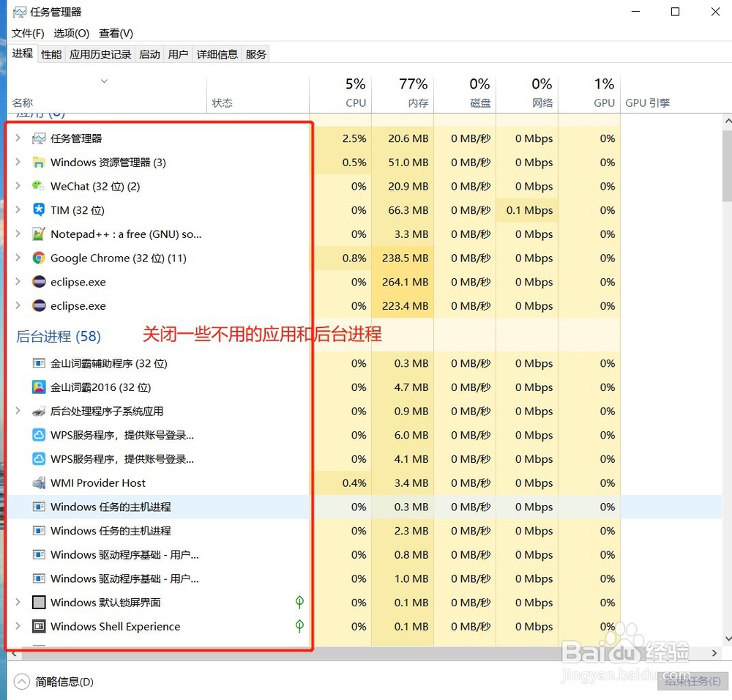Click the icon of highlighted Windows 任务的主机进程 row

coord(39,507)
